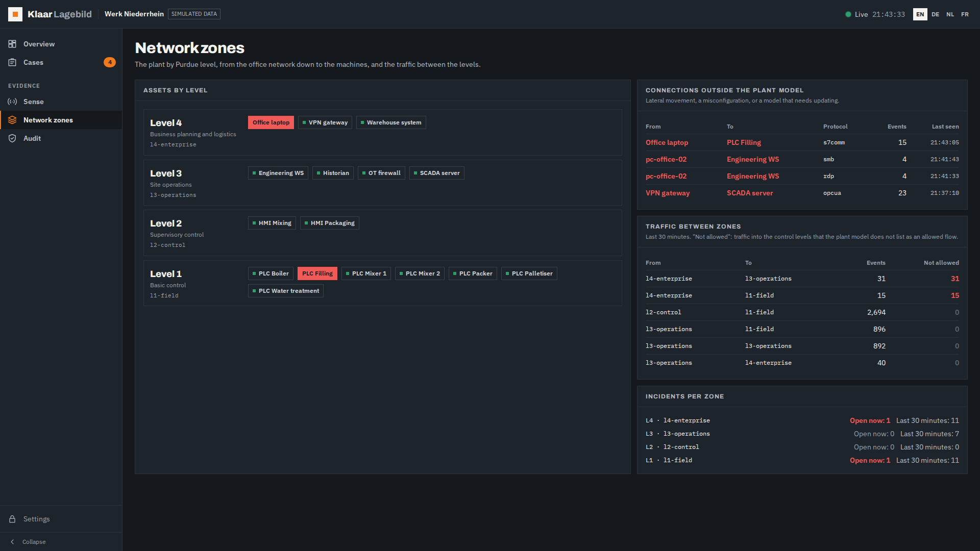Open Settings in the sidebar

pyautogui.click(x=61, y=519)
